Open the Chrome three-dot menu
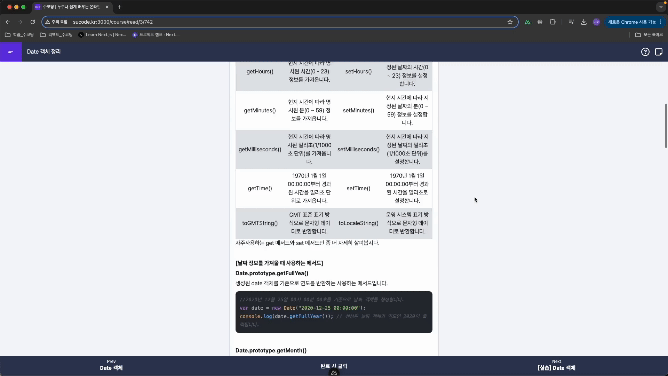This screenshot has height=376, width=668. coord(661,22)
